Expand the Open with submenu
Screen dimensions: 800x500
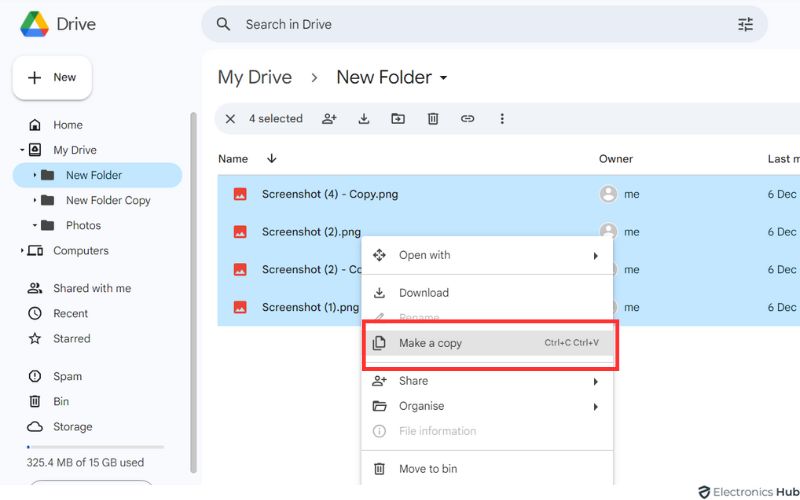595,256
